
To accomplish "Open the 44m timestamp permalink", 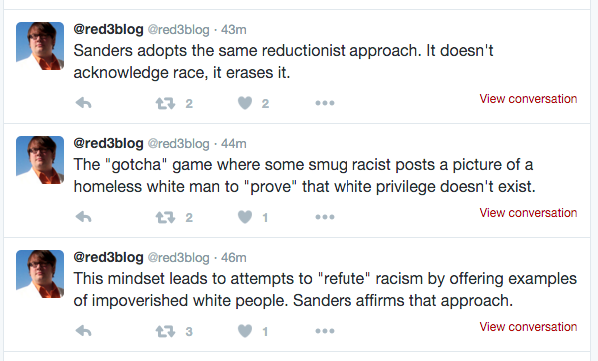I will coord(234,144).
